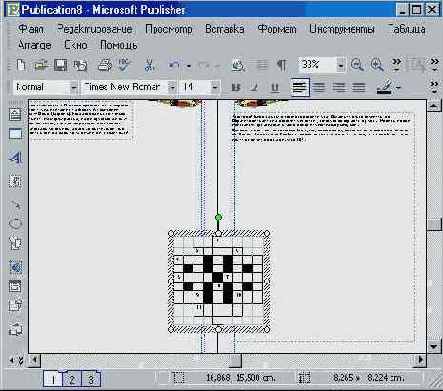Open the Normal style dropdown
Image resolution: width=443 pixels, height=391 pixels.
tap(73, 88)
